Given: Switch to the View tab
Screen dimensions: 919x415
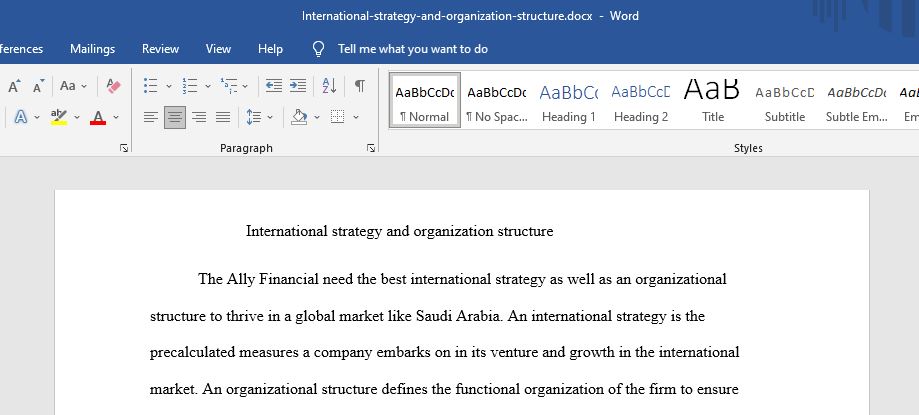Looking at the screenshot, I should pos(218,49).
